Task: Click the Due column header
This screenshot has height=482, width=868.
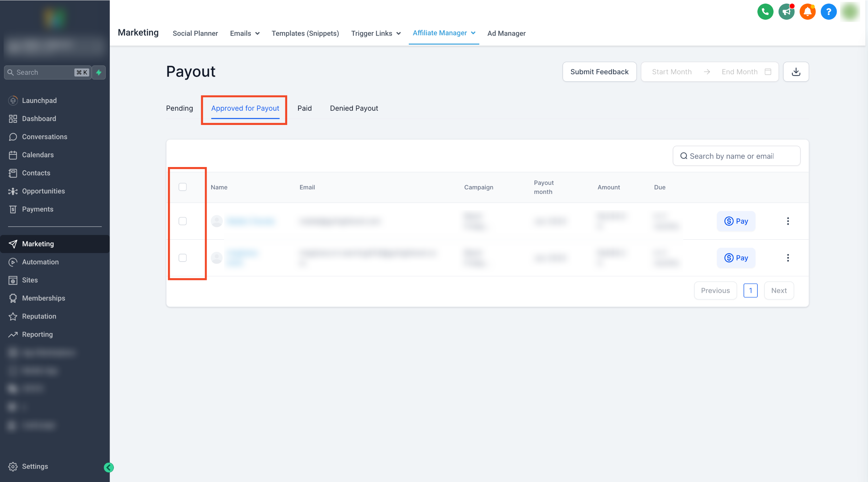Action: pos(659,187)
